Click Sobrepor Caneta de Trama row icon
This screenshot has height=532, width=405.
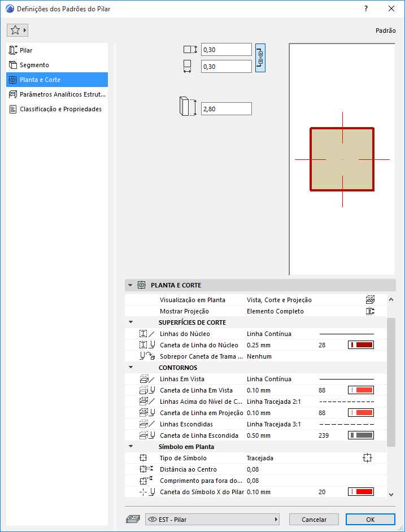147,356
